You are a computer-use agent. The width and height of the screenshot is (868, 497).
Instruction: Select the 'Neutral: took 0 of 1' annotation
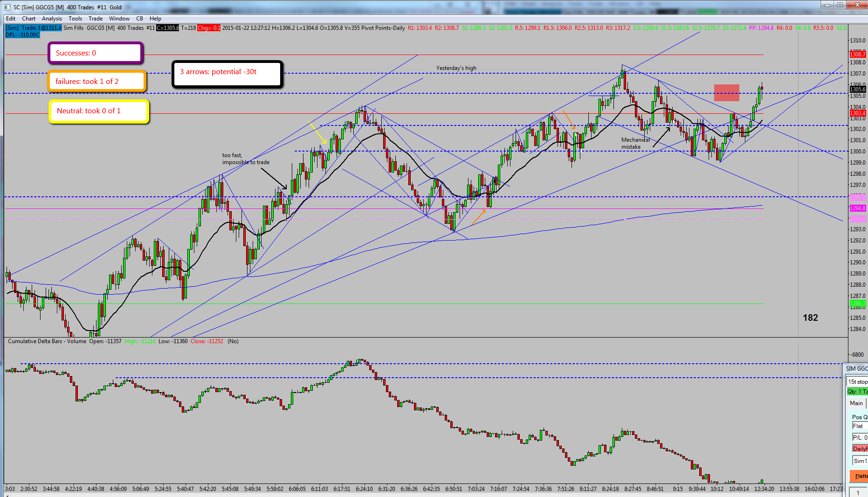99,111
